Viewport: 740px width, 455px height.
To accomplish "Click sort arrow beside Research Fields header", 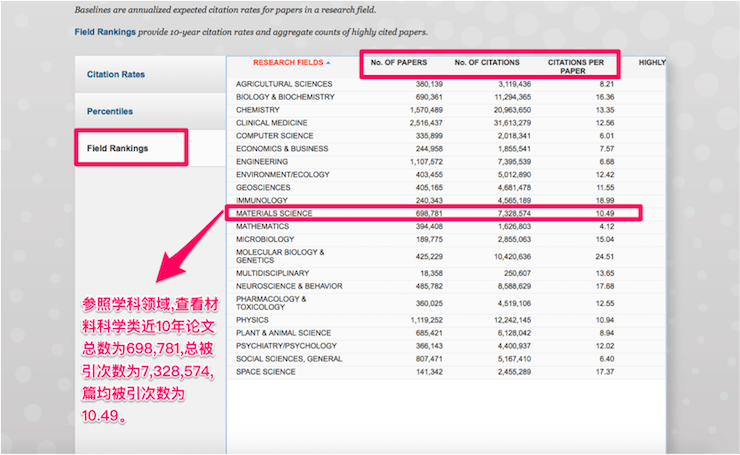I will click(x=328, y=63).
